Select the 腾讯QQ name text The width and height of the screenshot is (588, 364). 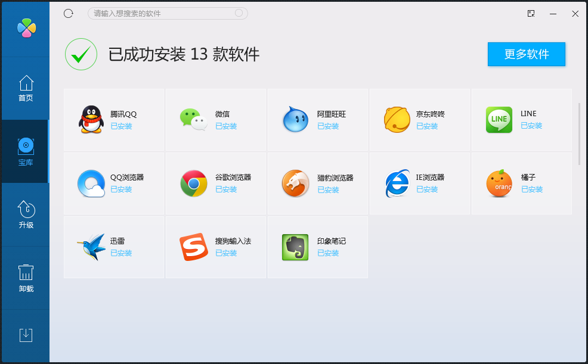(123, 114)
